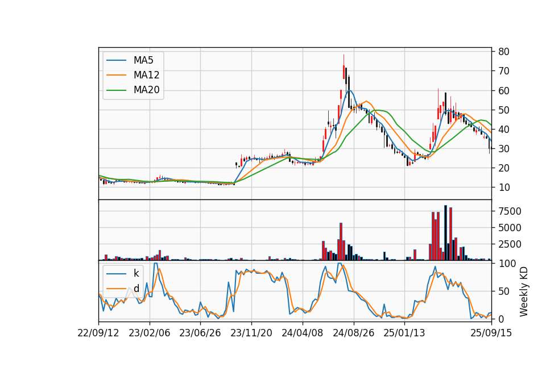Click the Weekly KD axis title
The image size is (546, 392).
pos(524,292)
